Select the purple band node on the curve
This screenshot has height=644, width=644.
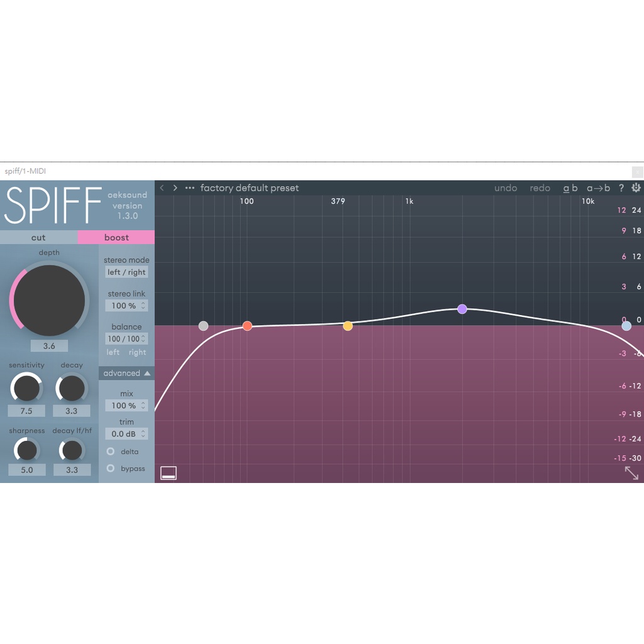462,309
